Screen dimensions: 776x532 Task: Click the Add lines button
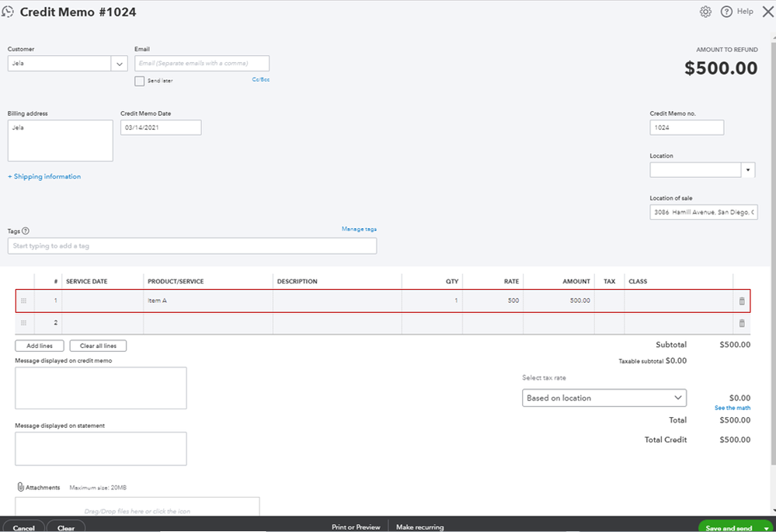tap(40, 346)
